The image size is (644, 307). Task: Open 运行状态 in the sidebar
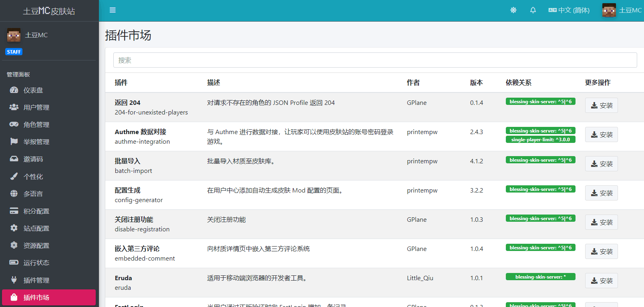(49, 263)
